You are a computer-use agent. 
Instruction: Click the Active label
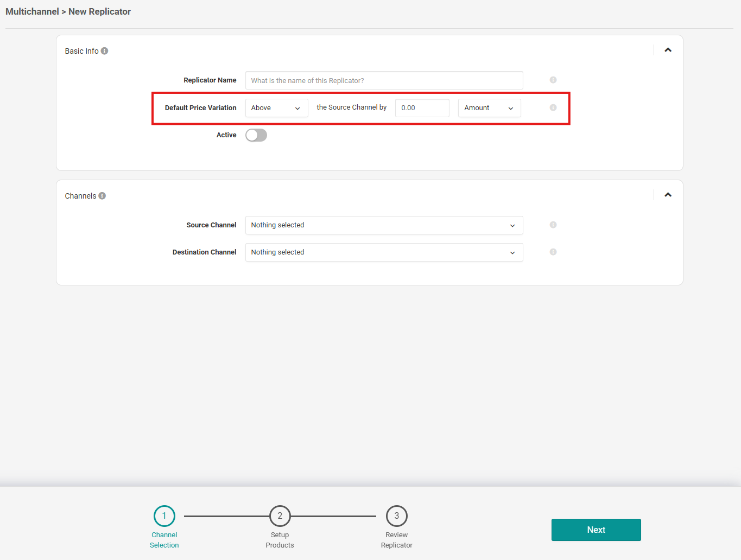pos(226,135)
